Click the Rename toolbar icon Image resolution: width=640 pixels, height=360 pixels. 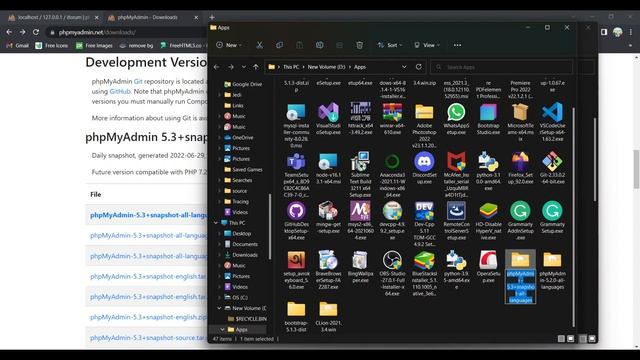point(320,45)
